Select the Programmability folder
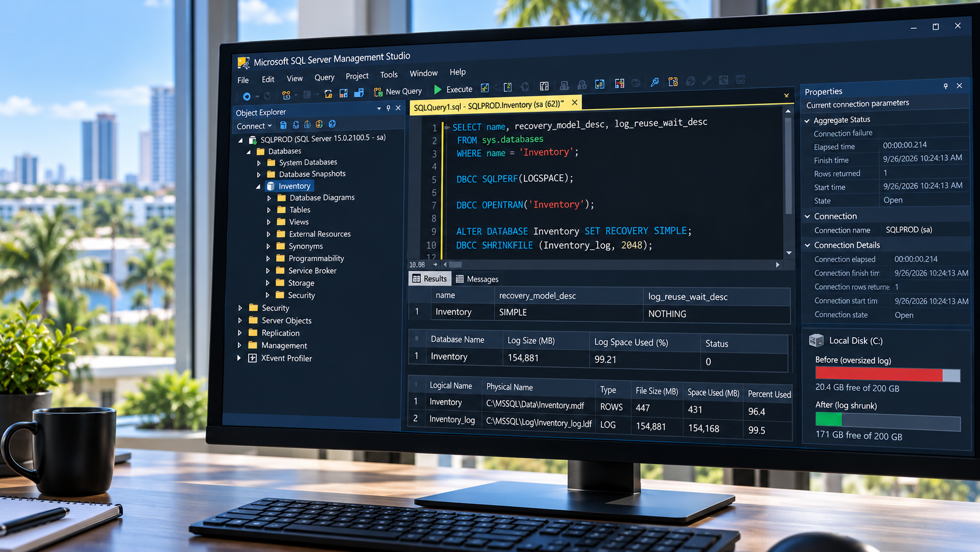 click(316, 258)
